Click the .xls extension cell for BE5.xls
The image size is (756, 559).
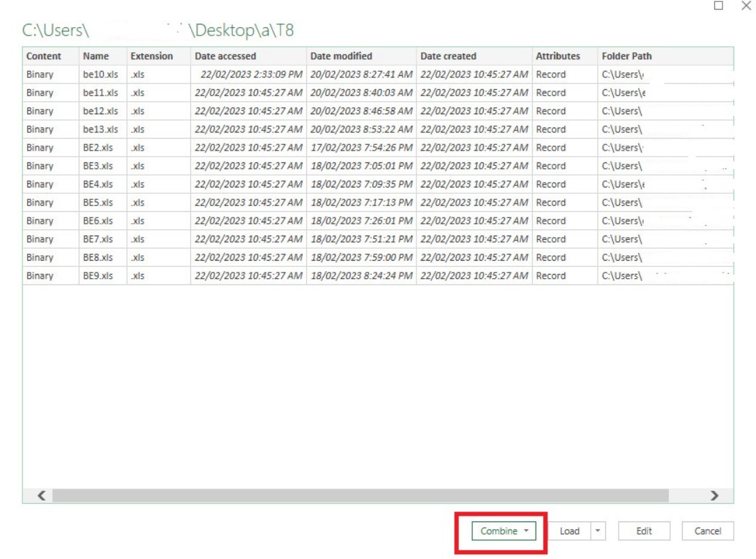pyautogui.click(x=158, y=202)
